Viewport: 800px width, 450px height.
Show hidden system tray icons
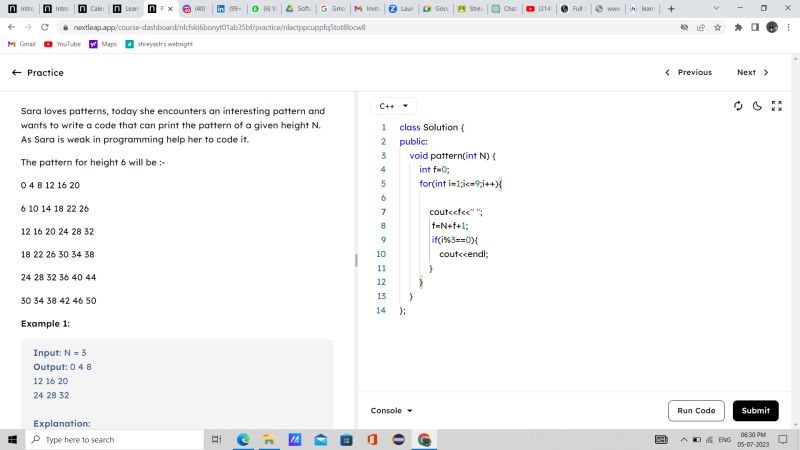684,440
